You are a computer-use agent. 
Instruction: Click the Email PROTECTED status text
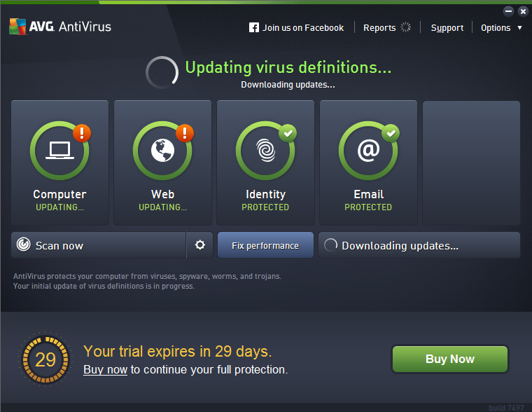368,207
